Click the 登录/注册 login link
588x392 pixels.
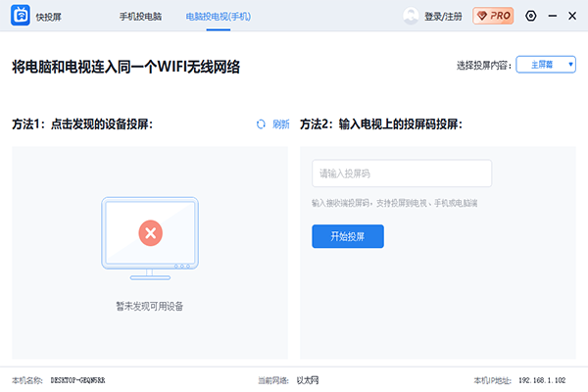[x=442, y=17]
